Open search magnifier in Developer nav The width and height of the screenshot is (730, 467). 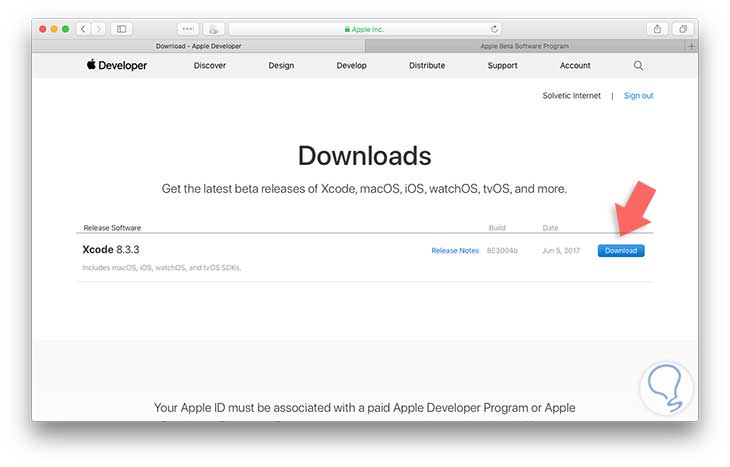638,66
